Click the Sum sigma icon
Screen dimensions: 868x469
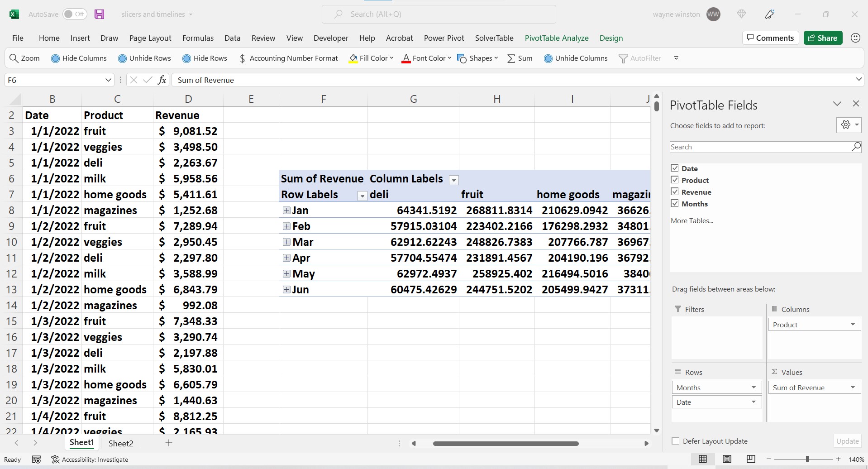tap(511, 58)
